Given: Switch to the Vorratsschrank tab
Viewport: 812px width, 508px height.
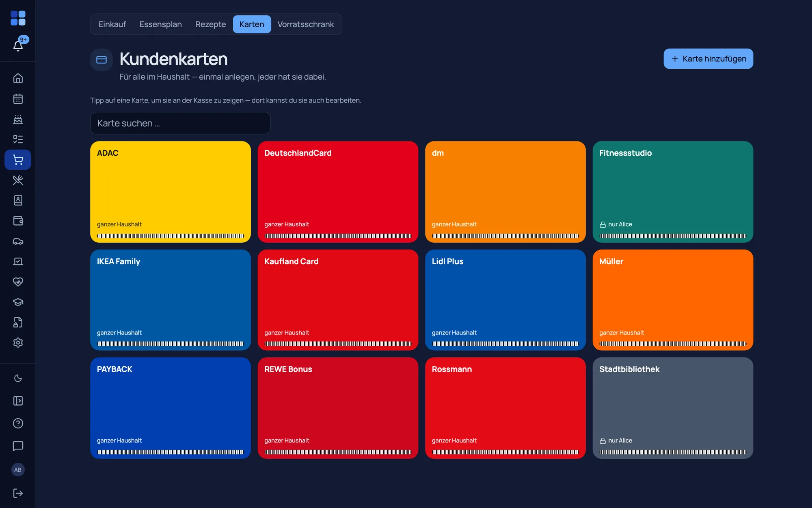Looking at the screenshot, I should 306,24.
